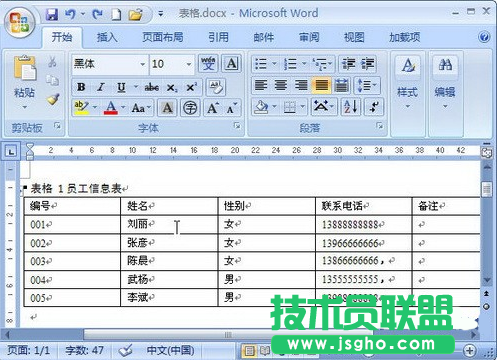Image resolution: width=498 pixels, height=360 pixels.
Task: Create a new blank document
Action: (x=116, y=15)
